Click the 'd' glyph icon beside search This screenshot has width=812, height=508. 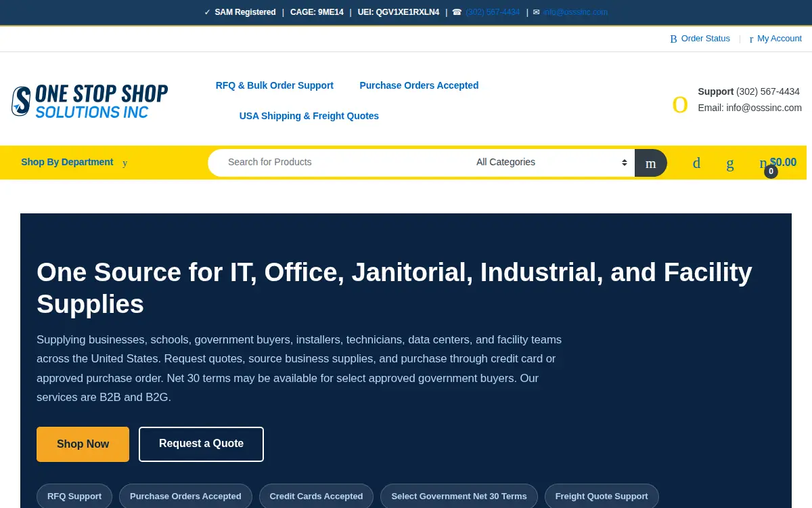point(696,163)
